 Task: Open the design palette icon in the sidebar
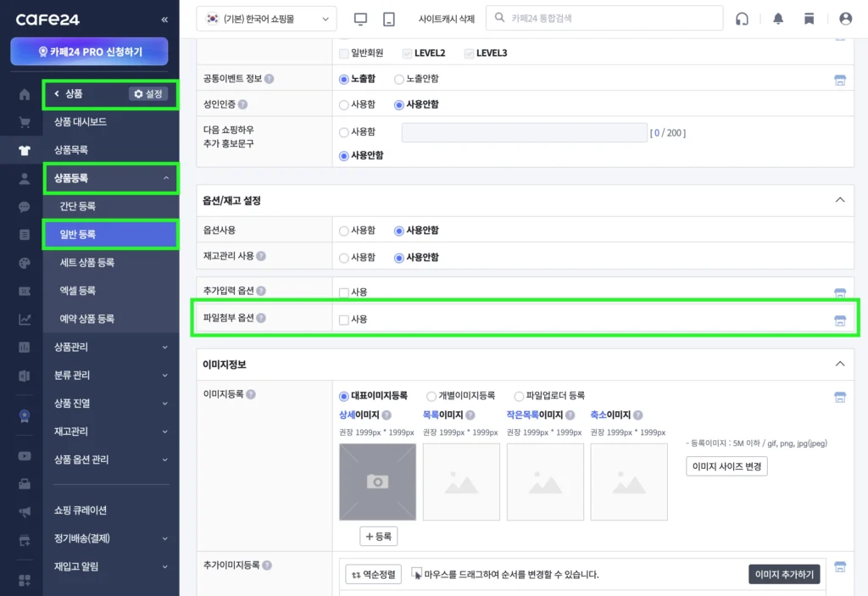pos(23,261)
